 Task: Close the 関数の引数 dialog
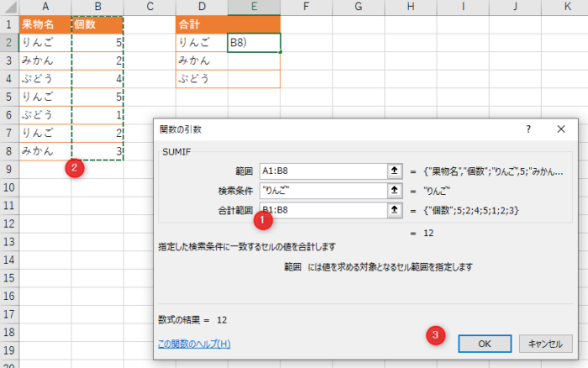(561, 129)
